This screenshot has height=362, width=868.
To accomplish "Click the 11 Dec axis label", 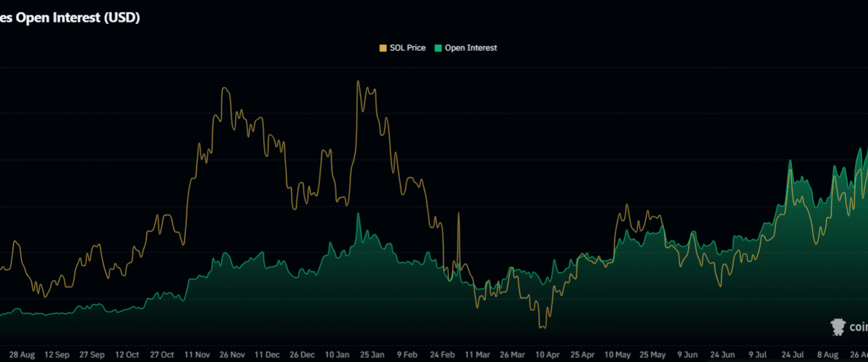I will pyautogui.click(x=268, y=355).
